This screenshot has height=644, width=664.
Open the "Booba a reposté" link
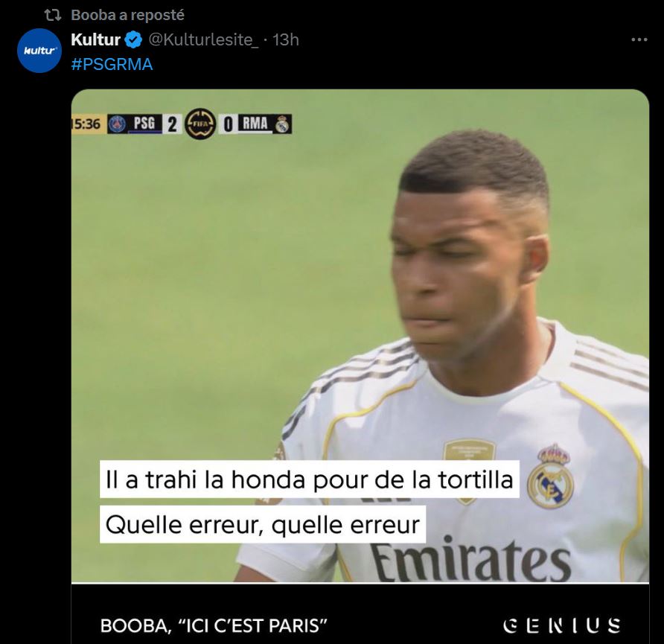point(127,15)
